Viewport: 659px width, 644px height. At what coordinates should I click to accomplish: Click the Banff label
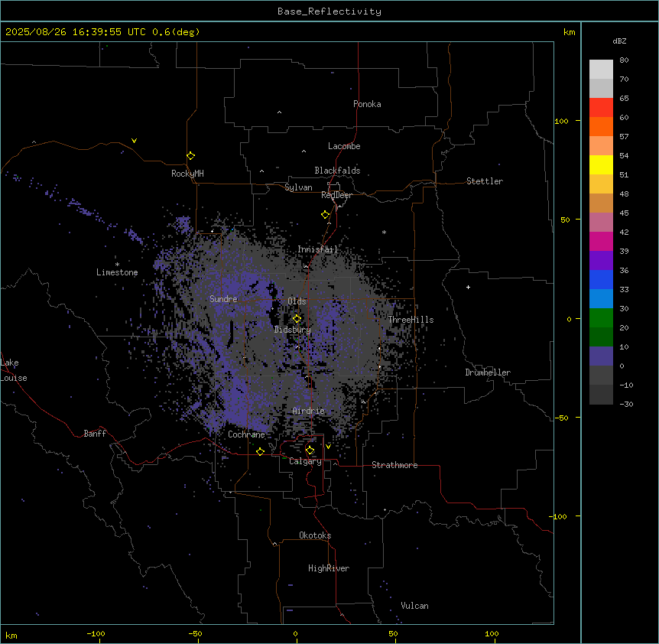pos(95,434)
